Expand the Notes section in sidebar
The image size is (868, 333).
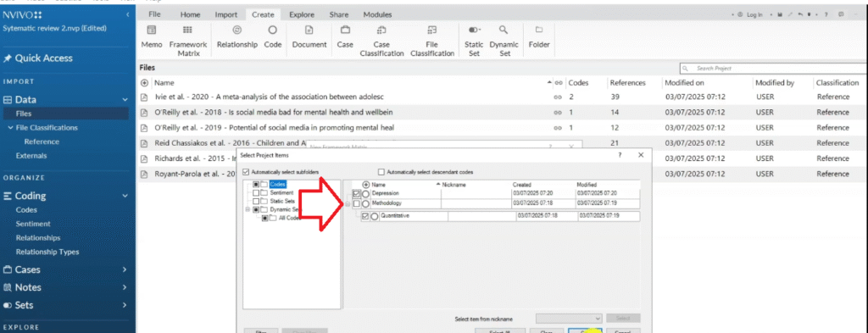coord(125,287)
